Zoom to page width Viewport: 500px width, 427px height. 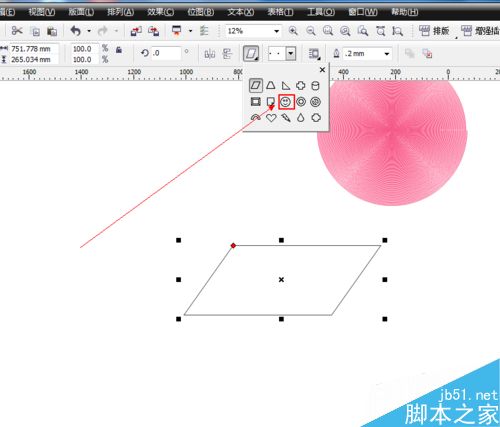(x=380, y=31)
